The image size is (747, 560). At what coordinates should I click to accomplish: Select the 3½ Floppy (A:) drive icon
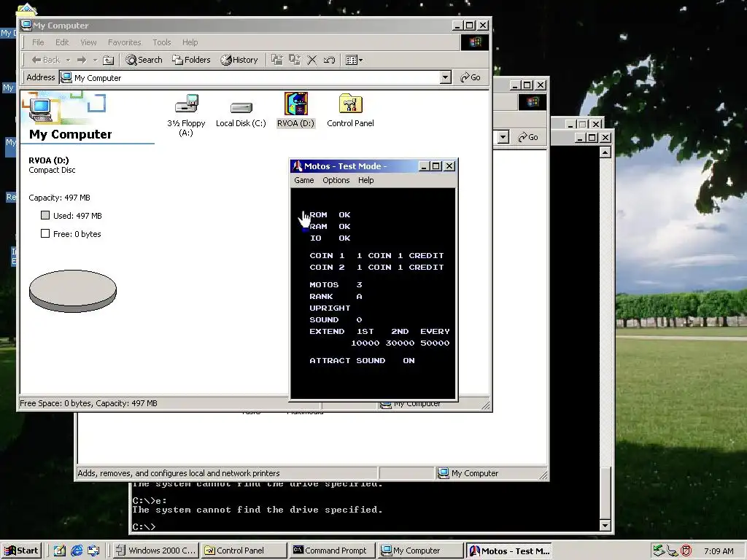point(186,104)
